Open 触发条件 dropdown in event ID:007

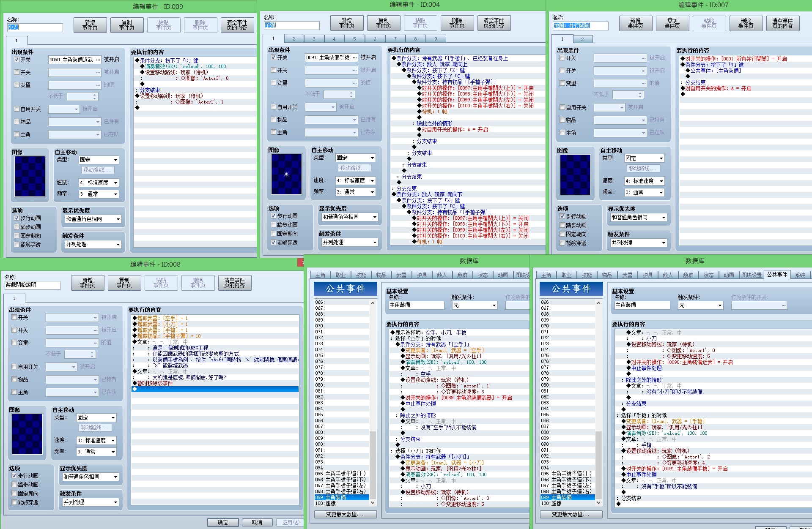point(639,243)
